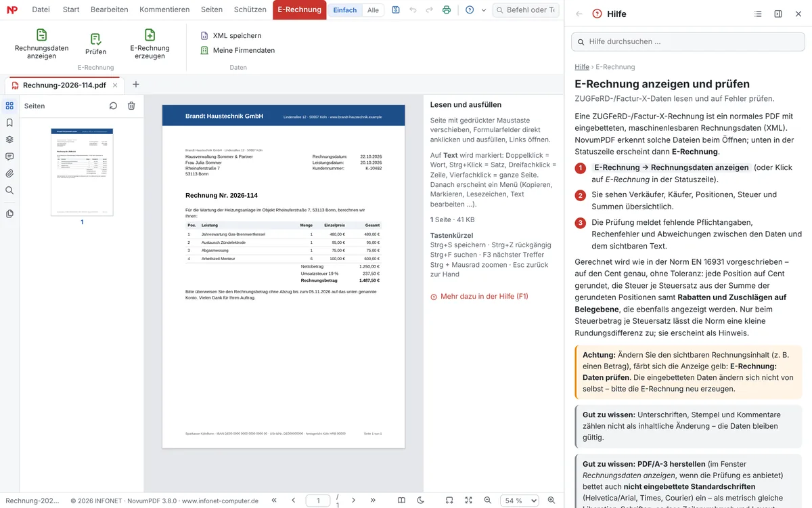The width and height of the screenshot is (812, 508).
Task: Switch ribbon mode to Einfach
Action: tap(344, 10)
